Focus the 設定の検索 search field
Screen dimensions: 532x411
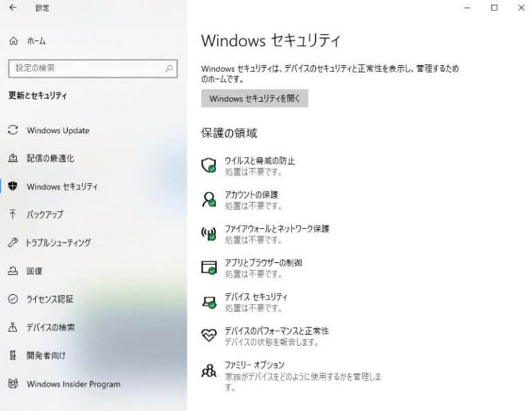click(x=93, y=68)
